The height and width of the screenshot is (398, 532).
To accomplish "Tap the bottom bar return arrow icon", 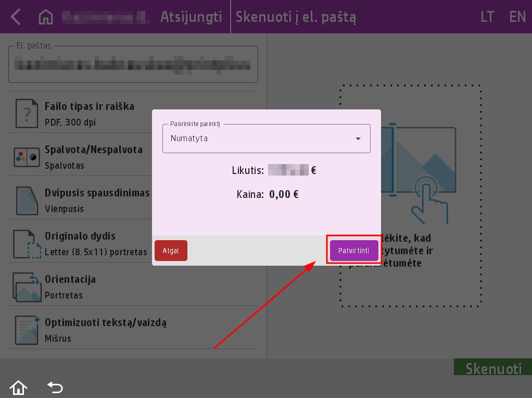I will [x=55, y=387].
